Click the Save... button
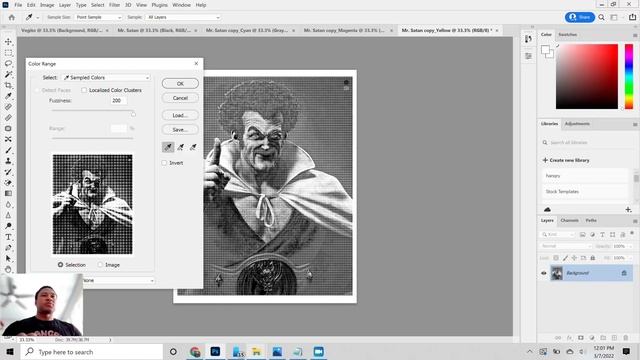The width and height of the screenshot is (640, 360). pyautogui.click(x=180, y=130)
